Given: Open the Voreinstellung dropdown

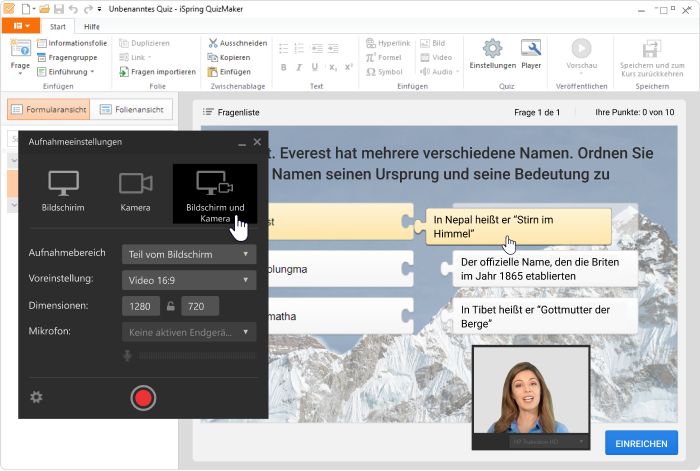Looking at the screenshot, I should click(x=189, y=280).
